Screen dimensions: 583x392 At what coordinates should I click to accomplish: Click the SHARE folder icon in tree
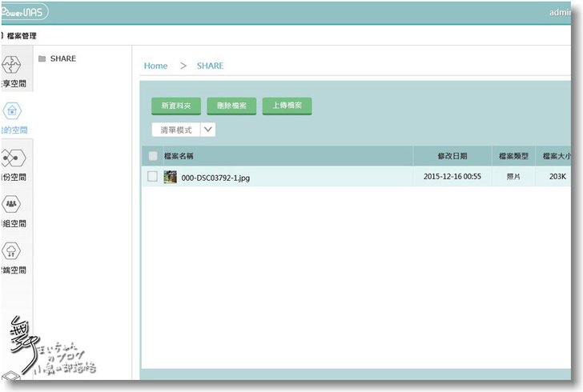(42, 59)
